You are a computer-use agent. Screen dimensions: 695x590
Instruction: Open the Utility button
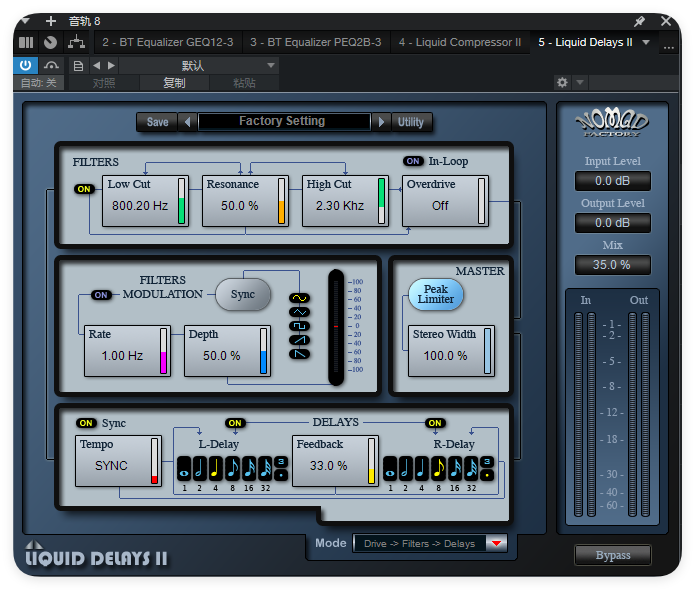411,122
